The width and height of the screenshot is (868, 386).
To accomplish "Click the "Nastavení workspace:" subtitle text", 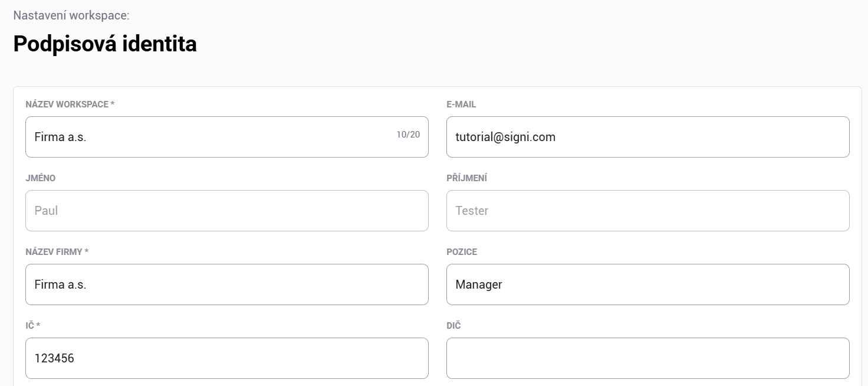I will pos(71,15).
